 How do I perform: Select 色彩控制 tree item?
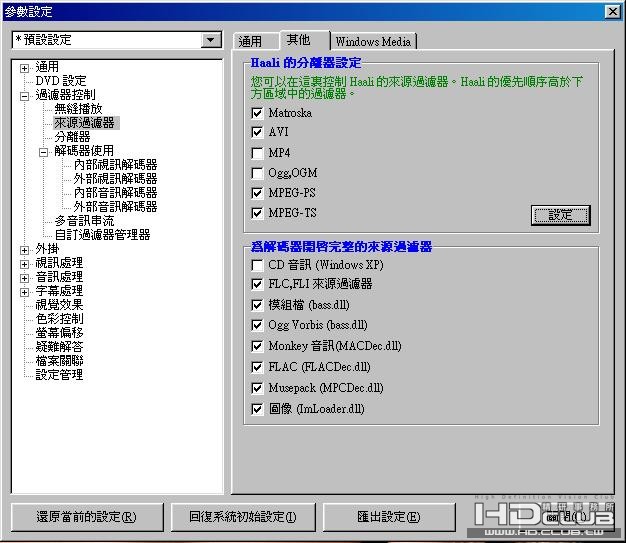pyautogui.click(x=59, y=319)
